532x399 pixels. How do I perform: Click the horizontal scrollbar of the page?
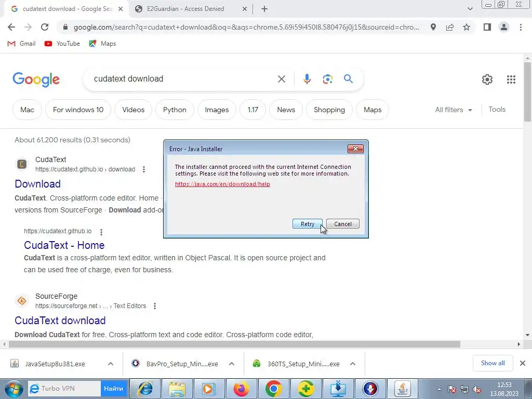(x=234, y=344)
